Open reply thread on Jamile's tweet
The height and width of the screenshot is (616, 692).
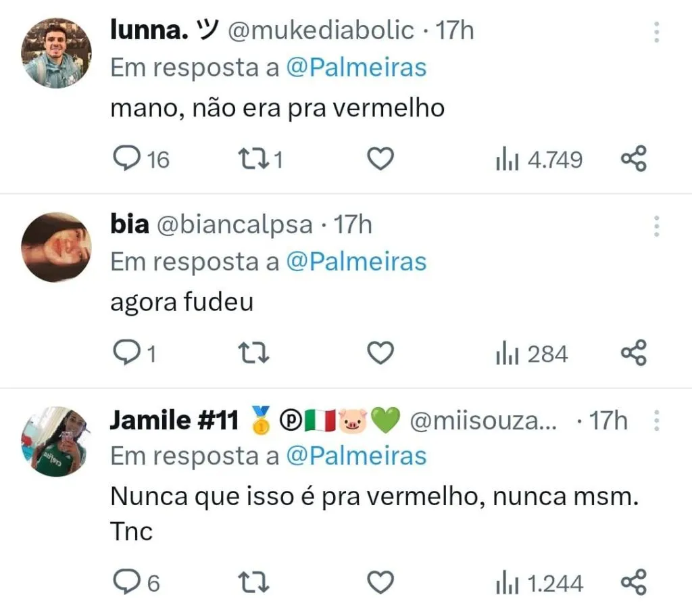[125, 582]
